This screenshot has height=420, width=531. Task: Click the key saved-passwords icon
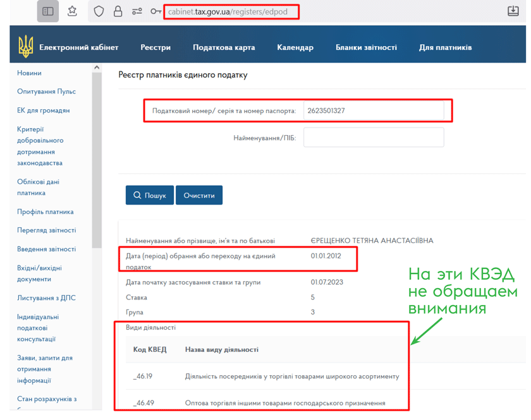(x=156, y=11)
